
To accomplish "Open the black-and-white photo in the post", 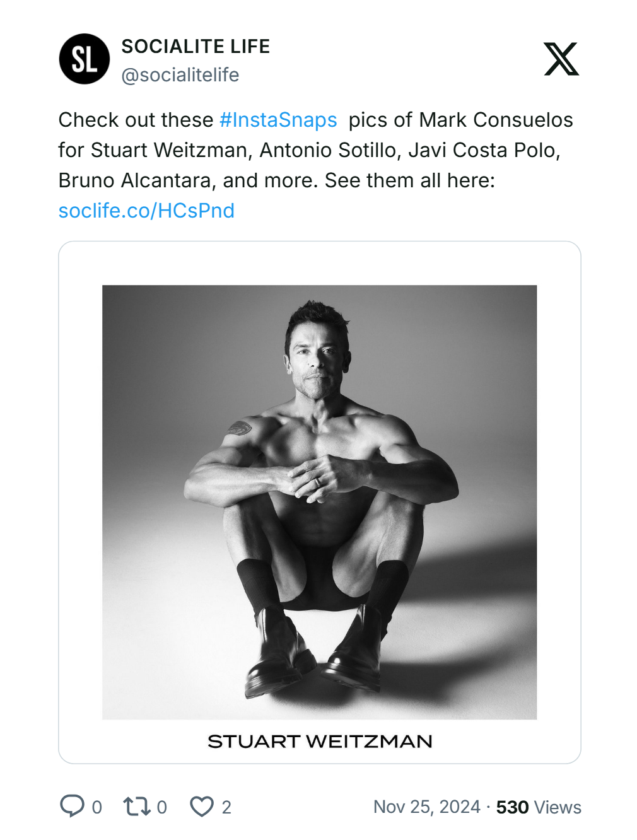I will 319,502.
